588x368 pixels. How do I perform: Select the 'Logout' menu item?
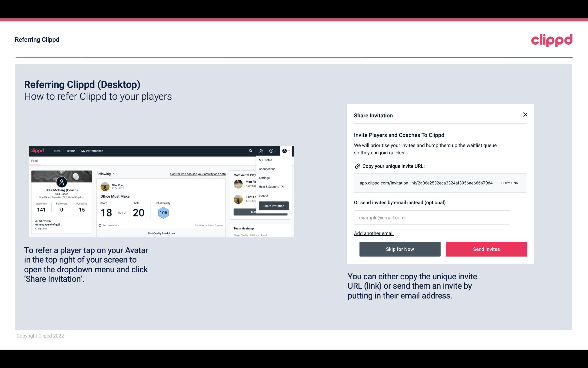click(x=263, y=196)
